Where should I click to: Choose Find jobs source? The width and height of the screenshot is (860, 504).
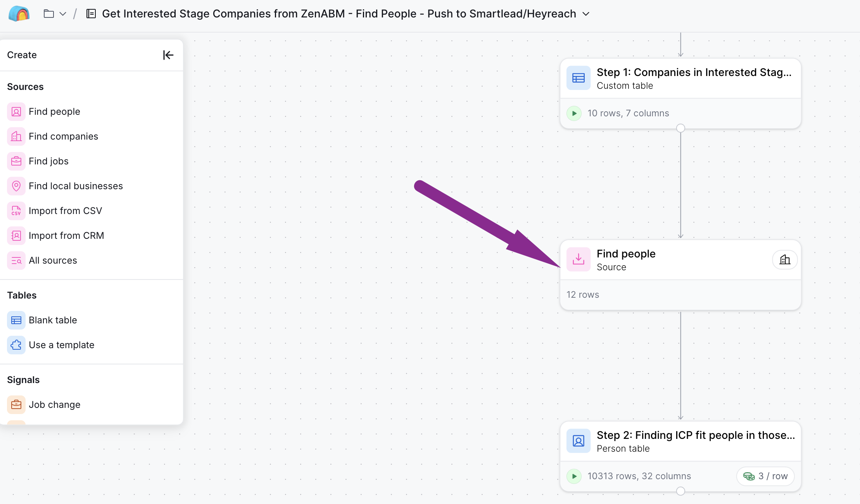tap(48, 161)
